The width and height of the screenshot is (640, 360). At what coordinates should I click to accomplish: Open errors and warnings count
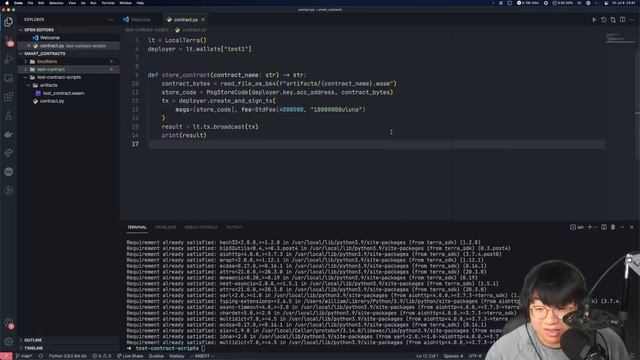102,356
